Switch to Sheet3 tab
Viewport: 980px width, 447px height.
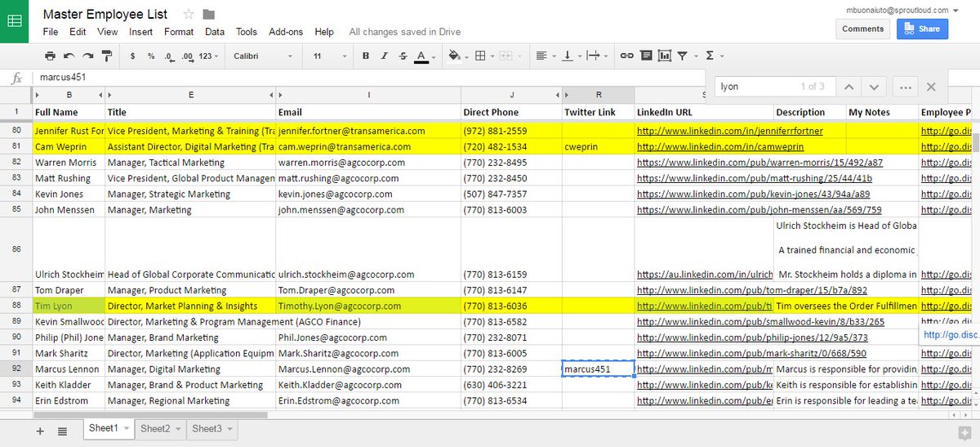pos(207,429)
